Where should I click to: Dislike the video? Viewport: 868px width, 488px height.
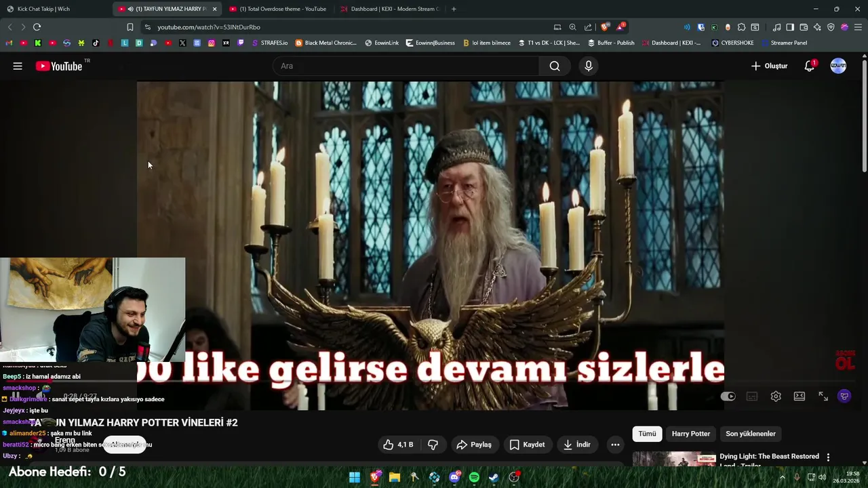pos(433,445)
